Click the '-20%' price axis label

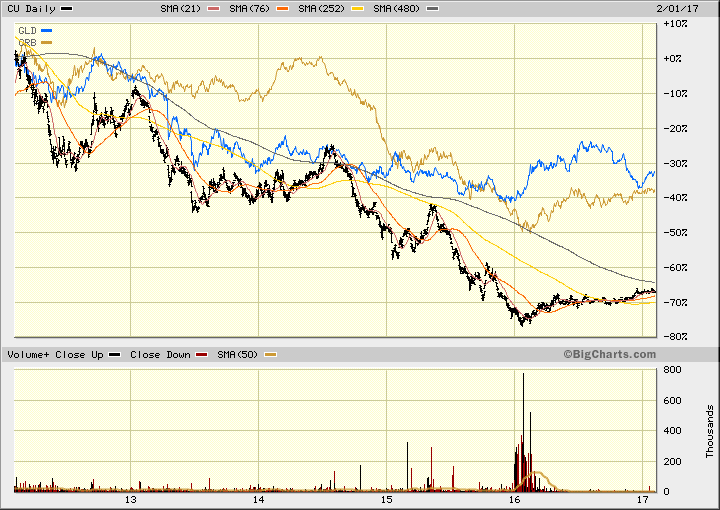point(675,129)
